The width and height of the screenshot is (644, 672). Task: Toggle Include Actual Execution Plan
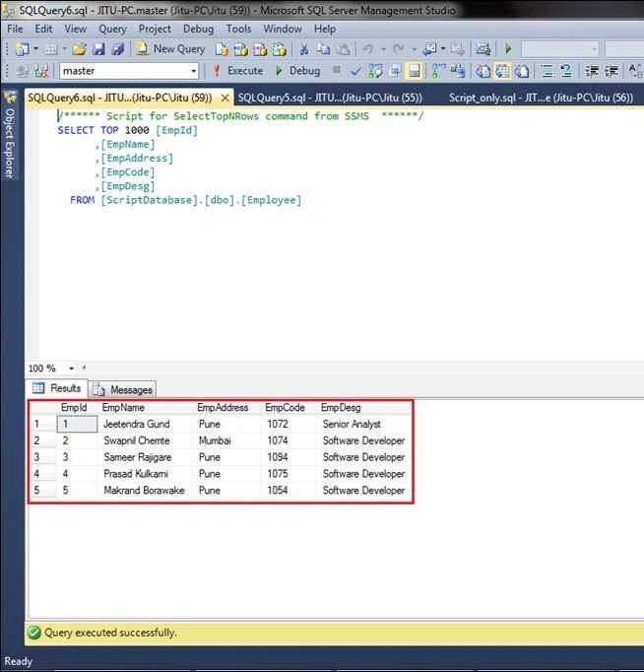pos(439,71)
